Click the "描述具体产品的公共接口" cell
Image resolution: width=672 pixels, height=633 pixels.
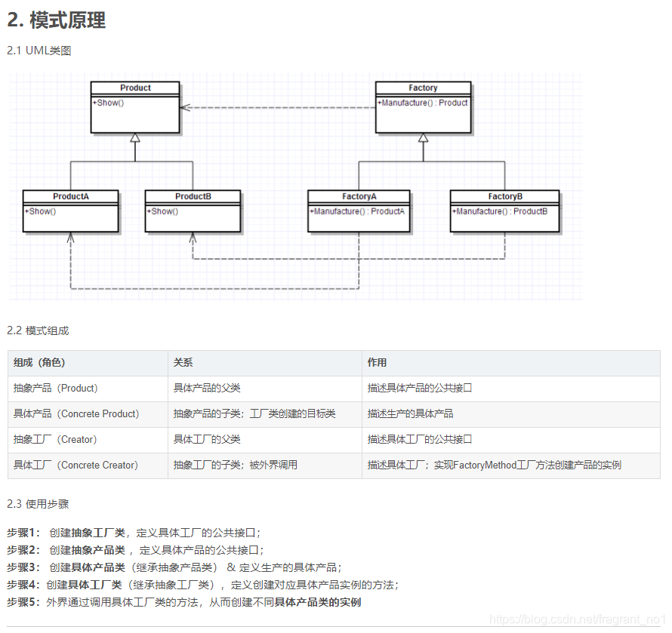[x=511, y=389]
